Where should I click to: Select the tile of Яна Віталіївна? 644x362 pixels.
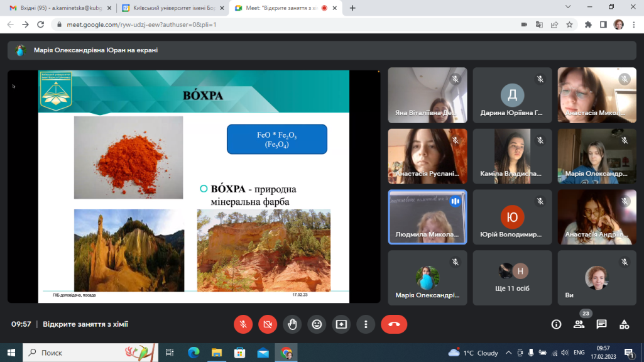pyautogui.click(x=428, y=96)
